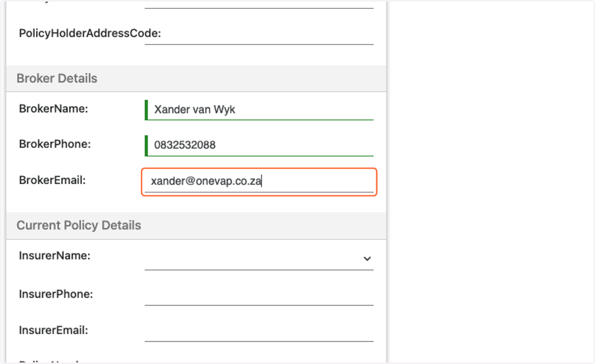Click the InsurerPhone label
This screenshot has width=595, height=364.
56,294
